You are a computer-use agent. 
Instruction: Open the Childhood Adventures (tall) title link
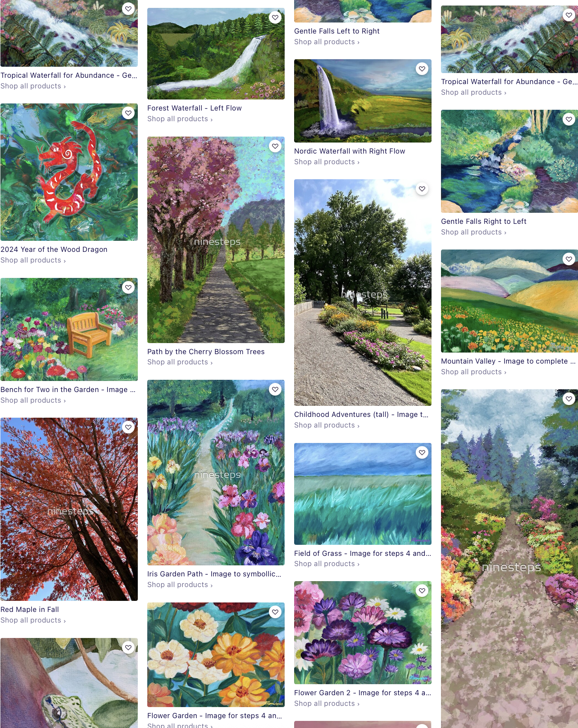[x=361, y=415]
